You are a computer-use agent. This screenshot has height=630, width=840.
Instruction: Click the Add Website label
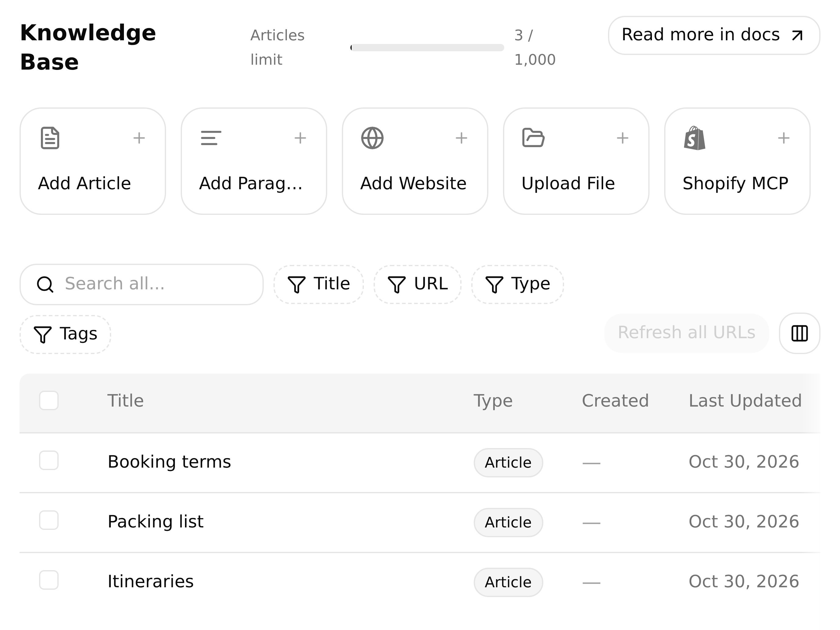coord(413,183)
